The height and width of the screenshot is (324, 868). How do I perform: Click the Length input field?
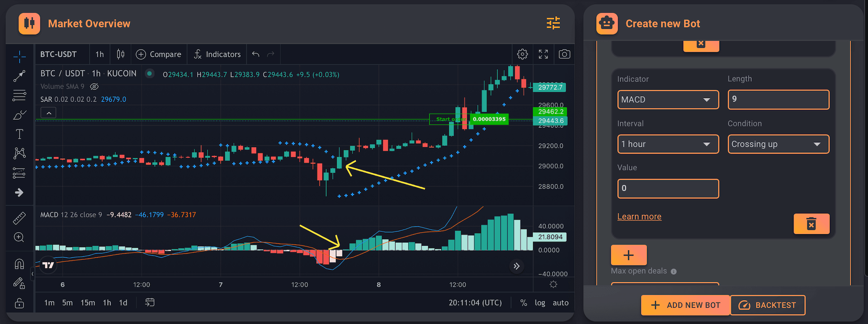(x=778, y=99)
